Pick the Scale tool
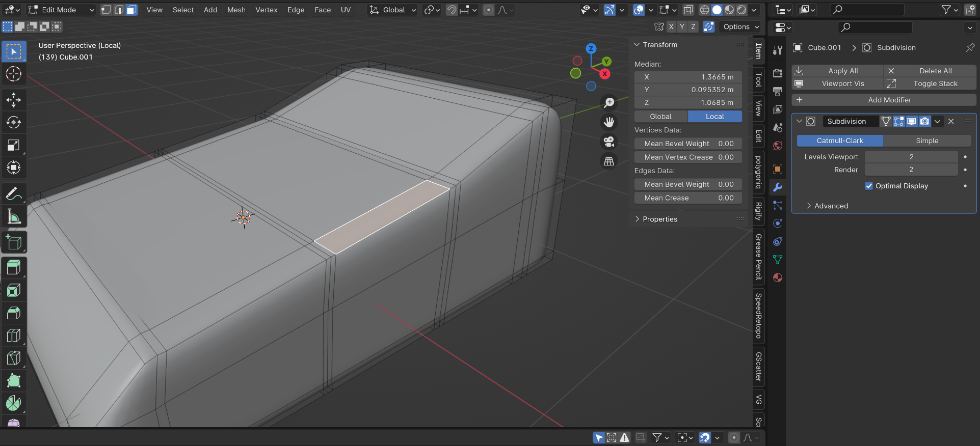 tap(14, 145)
